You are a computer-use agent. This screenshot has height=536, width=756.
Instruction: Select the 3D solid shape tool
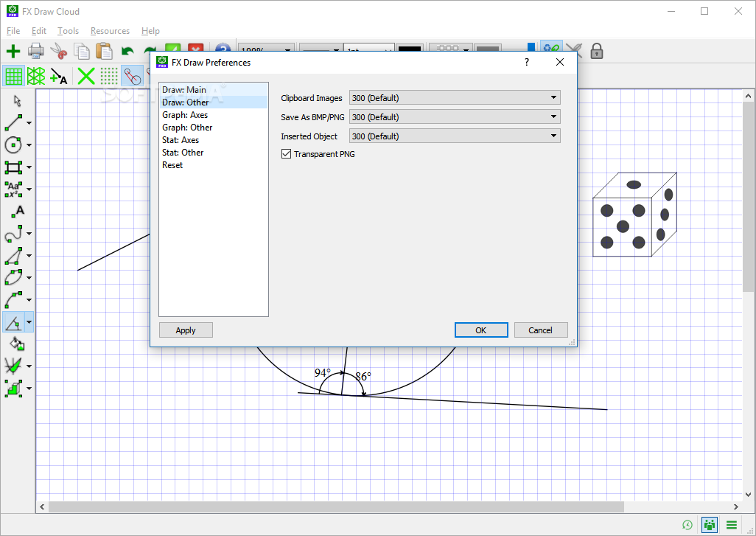(x=13, y=389)
